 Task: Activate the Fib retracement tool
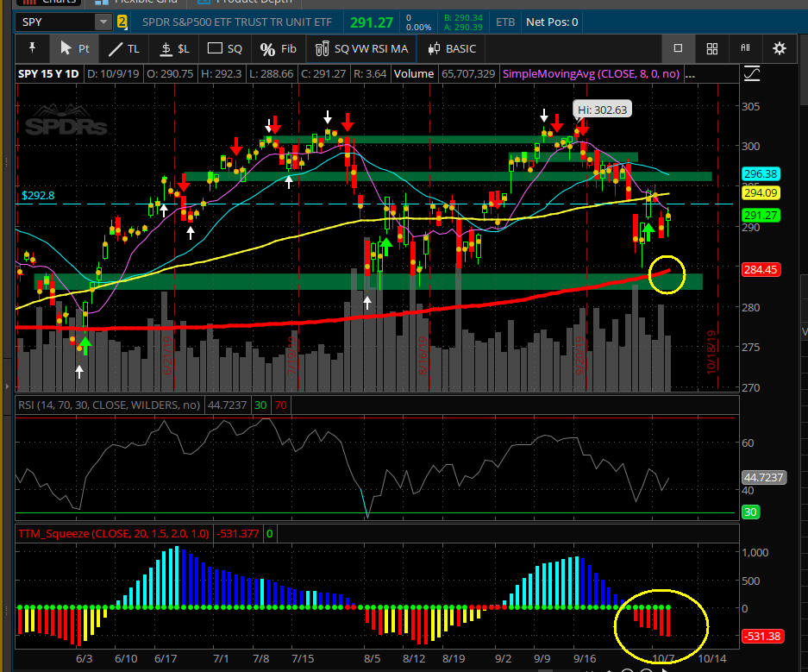coord(278,48)
